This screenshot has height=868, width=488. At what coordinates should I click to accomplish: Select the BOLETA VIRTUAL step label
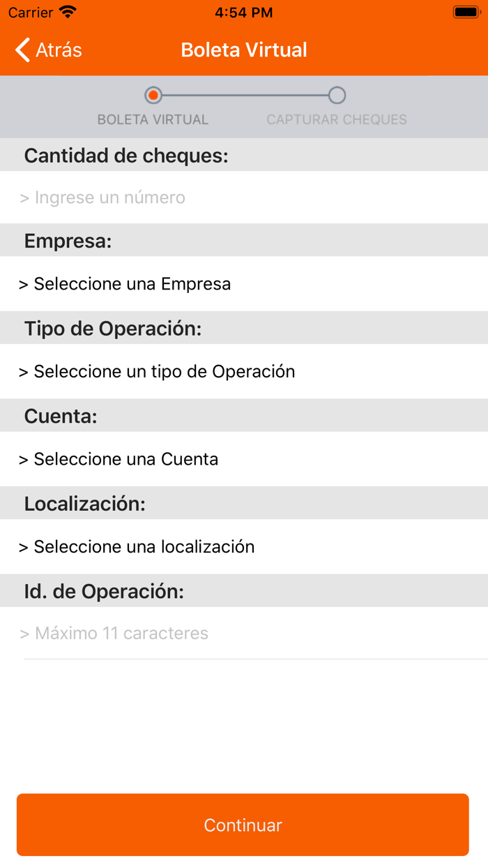153,119
